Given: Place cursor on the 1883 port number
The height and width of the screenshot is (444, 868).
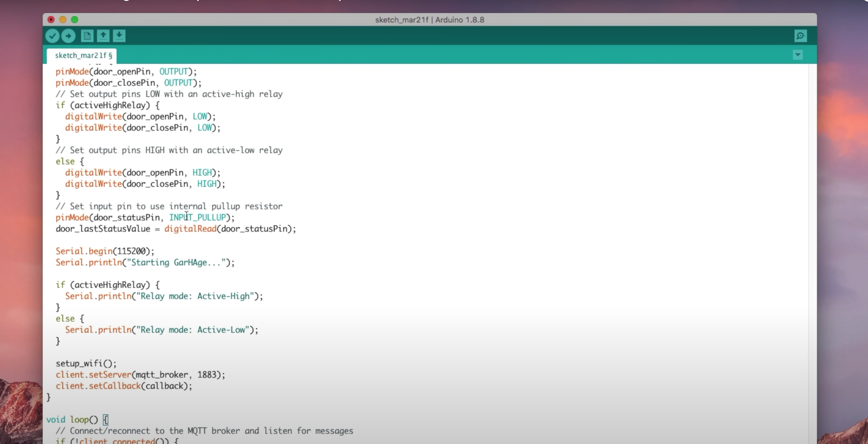Looking at the screenshot, I should point(207,375).
